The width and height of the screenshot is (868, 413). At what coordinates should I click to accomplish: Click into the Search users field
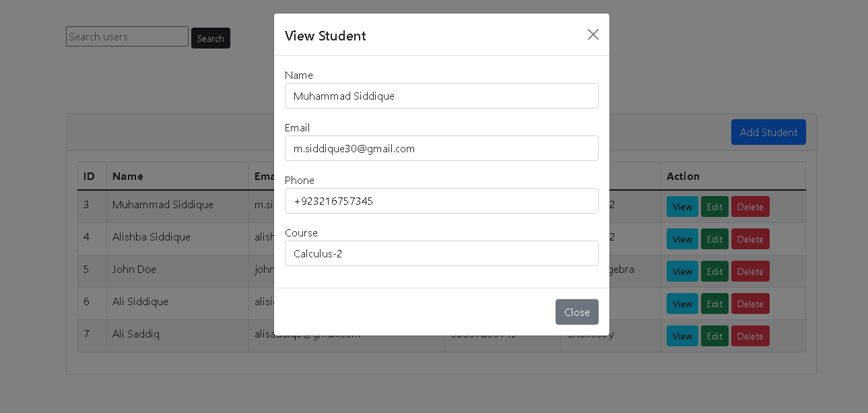pos(127,36)
